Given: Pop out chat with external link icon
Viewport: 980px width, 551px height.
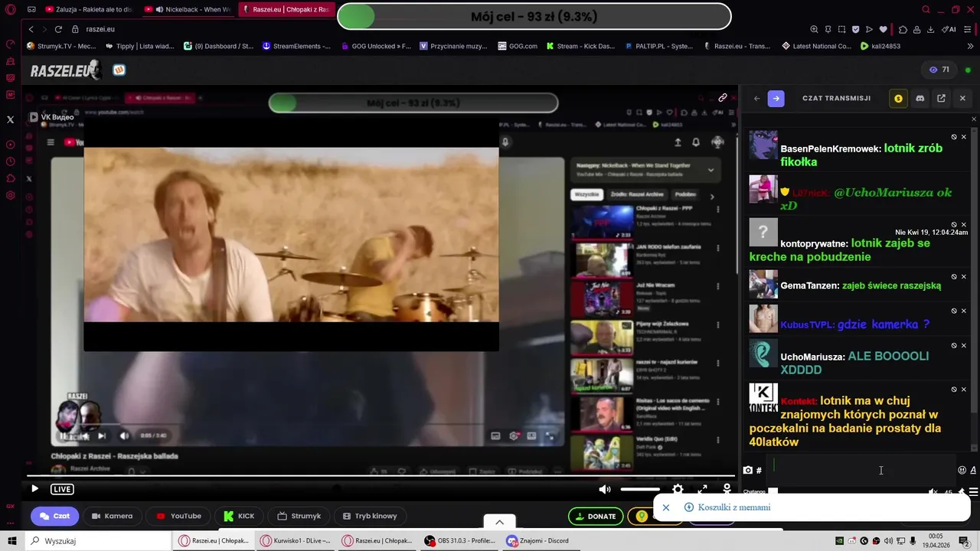Looking at the screenshot, I should [x=941, y=98].
